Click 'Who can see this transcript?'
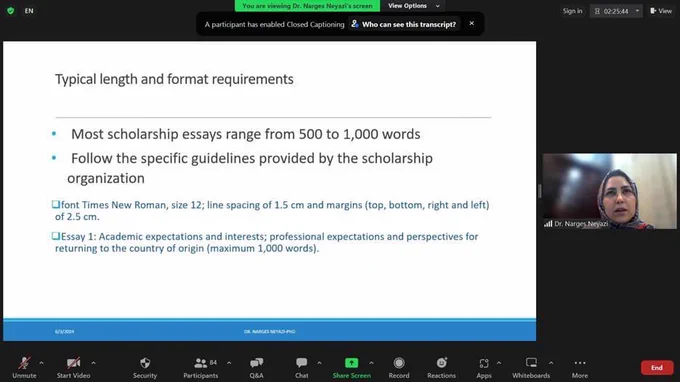The width and height of the screenshot is (680, 382). [404, 24]
